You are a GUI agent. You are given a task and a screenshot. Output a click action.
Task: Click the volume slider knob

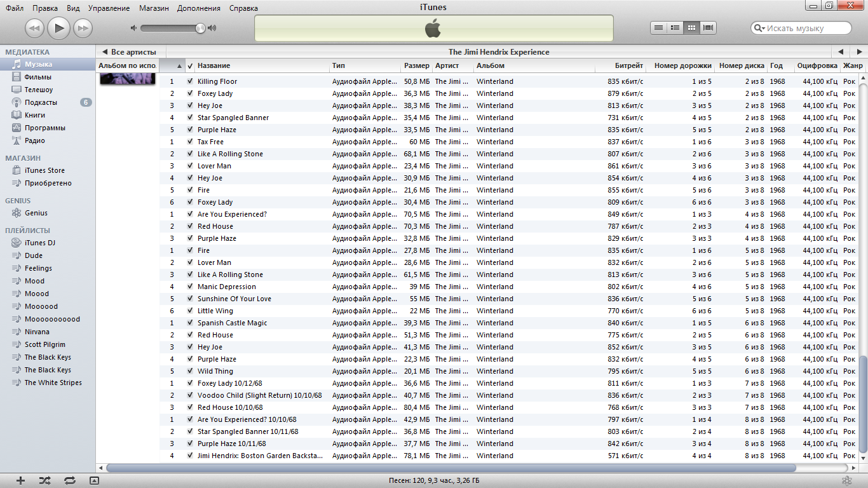(x=200, y=28)
